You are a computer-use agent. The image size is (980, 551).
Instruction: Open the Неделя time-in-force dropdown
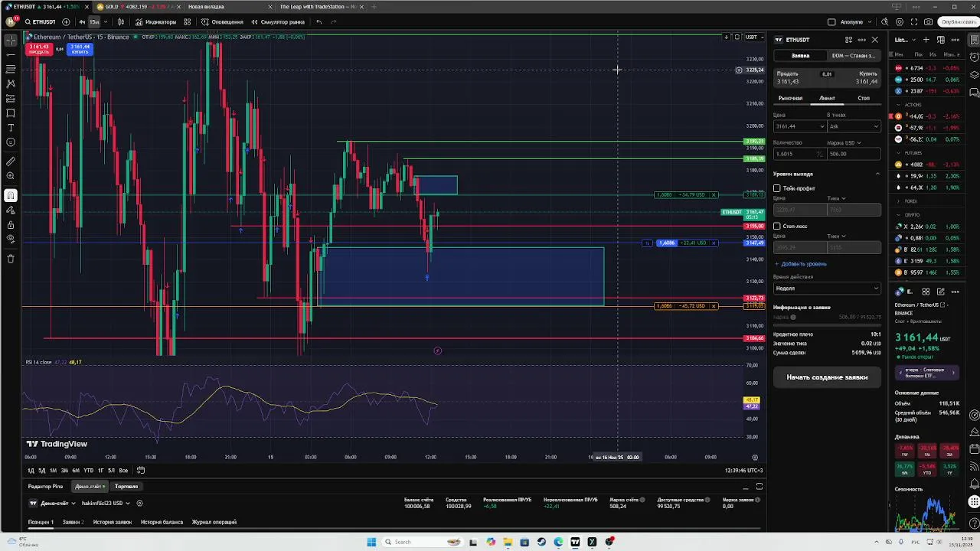tap(827, 289)
